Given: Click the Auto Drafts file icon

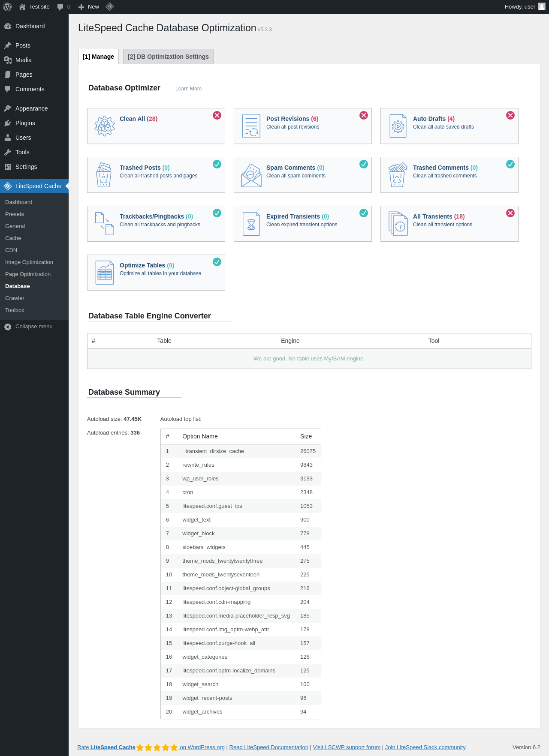Looking at the screenshot, I should [398, 126].
